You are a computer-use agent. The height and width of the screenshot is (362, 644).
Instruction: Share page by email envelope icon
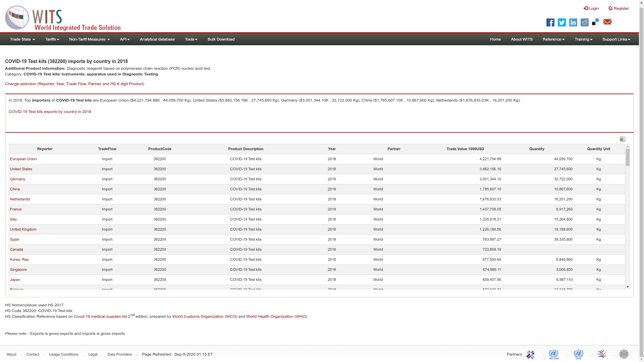tap(607, 22)
